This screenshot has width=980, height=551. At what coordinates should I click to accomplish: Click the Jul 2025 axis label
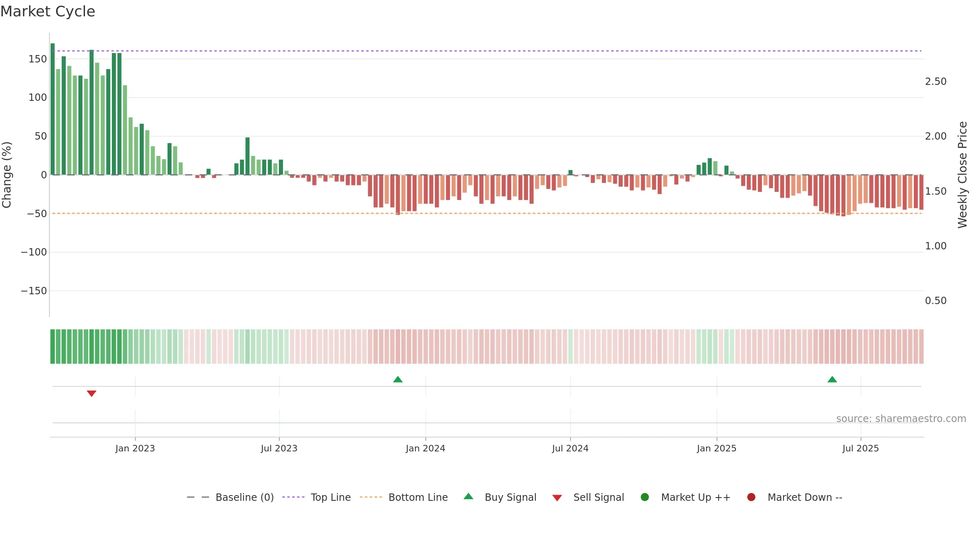pos(861,449)
